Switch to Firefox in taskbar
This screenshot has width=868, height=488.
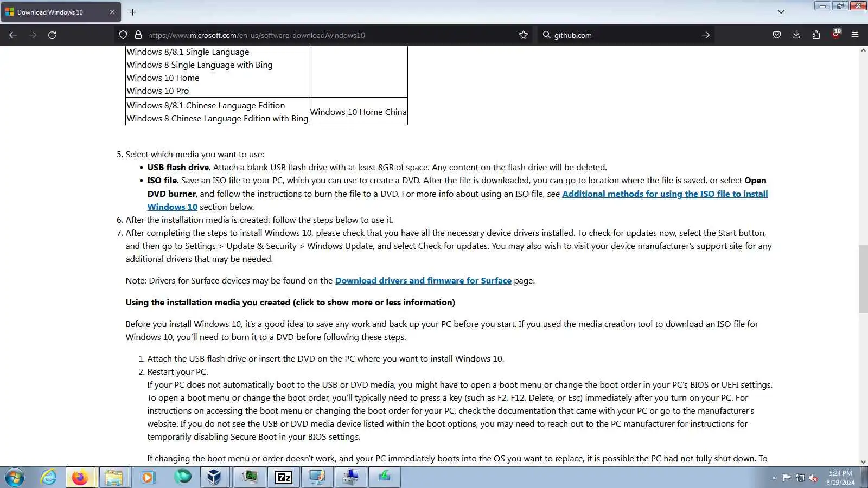[x=80, y=478]
